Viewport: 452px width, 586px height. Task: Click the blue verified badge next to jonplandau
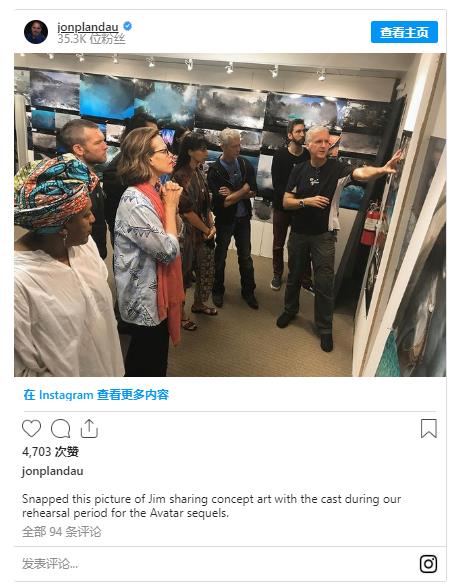click(127, 26)
